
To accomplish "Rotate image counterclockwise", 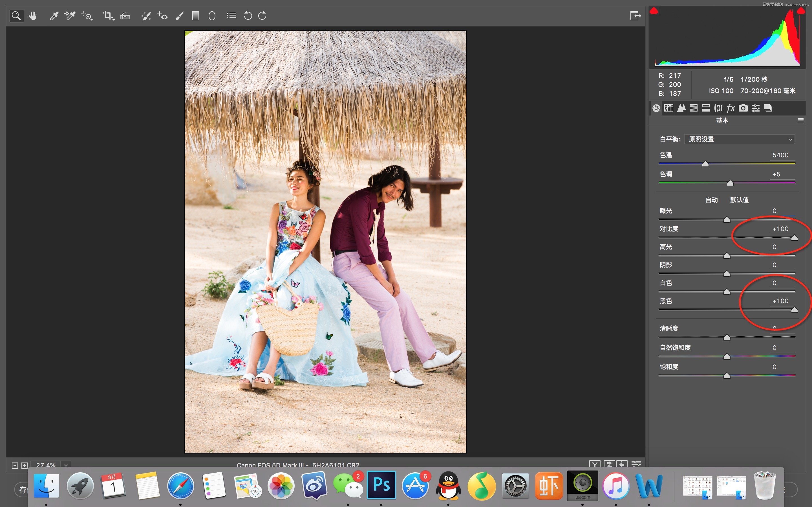I will click(248, 16).
